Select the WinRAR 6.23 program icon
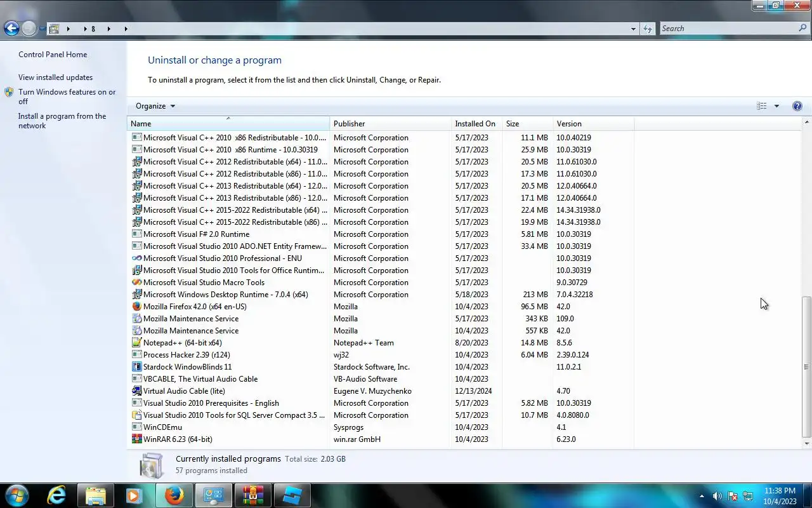 136,439
